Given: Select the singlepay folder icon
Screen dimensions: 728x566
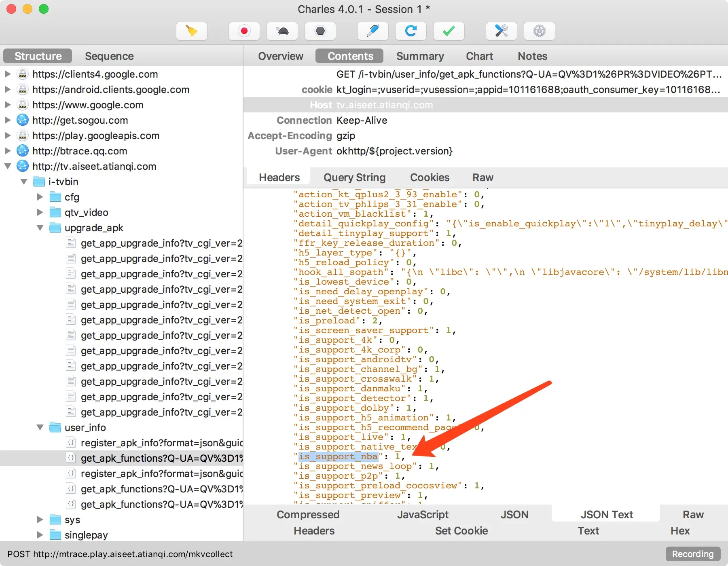Looking at the screenshot, I should click(55, 535).
